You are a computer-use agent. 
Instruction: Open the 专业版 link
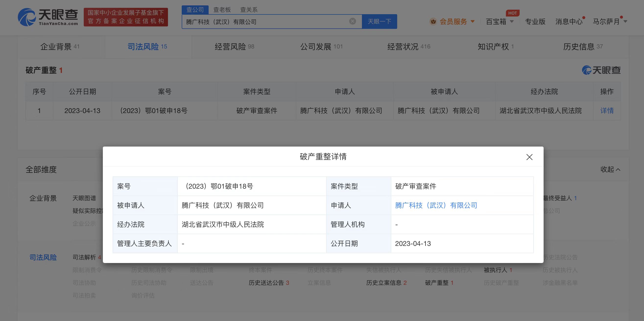pyautogui.click(x=535, y=22)
